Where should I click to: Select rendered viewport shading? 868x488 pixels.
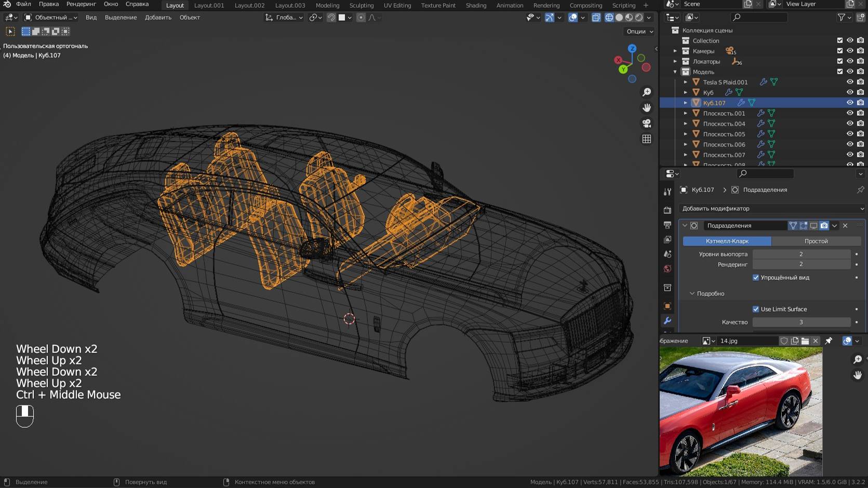click(639, 17)
